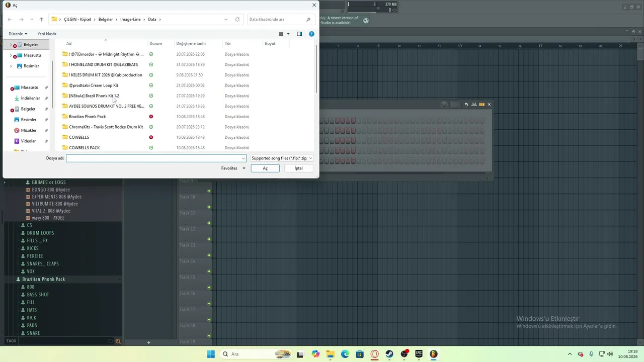
Task: Toggle mute on Track 11
Action: (209, 223)
